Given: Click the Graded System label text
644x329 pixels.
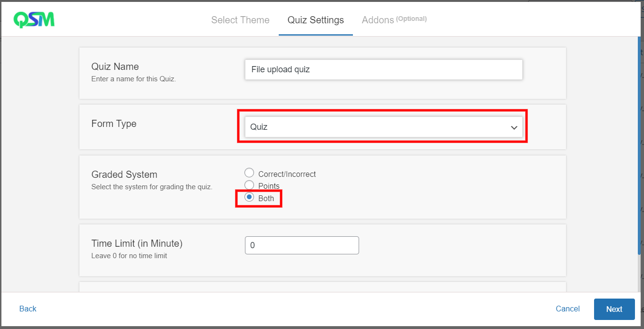Looking at the screenshot, I should [124, 174].
